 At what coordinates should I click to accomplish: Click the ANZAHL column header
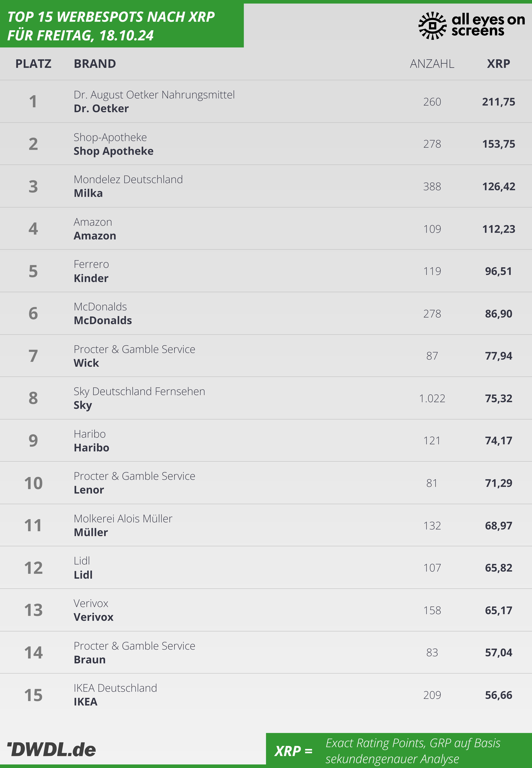[x=432, y=64]
